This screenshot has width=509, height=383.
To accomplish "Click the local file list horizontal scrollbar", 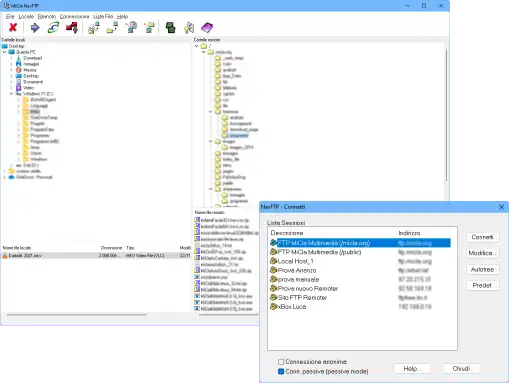I will pyautogui.click(x=76, y=314).
